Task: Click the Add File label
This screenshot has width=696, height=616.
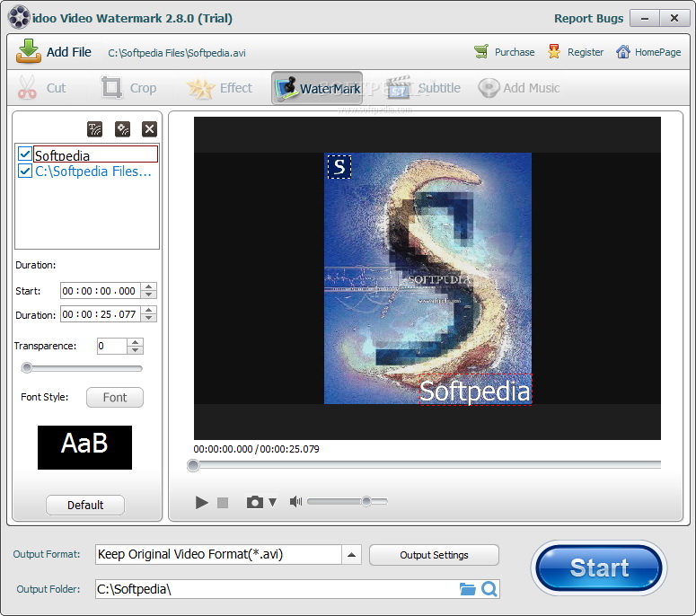Action: 69,52
